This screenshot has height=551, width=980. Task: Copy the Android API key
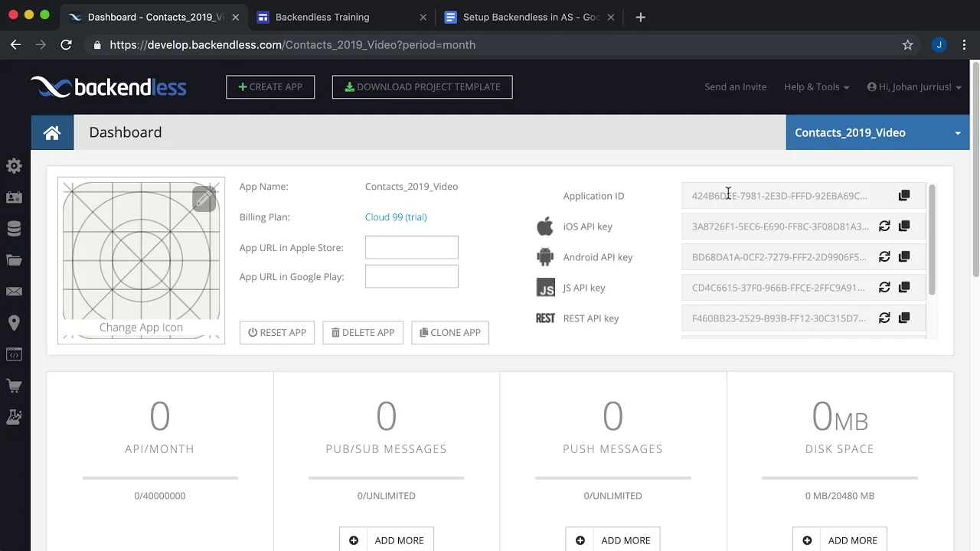[904, 257]
